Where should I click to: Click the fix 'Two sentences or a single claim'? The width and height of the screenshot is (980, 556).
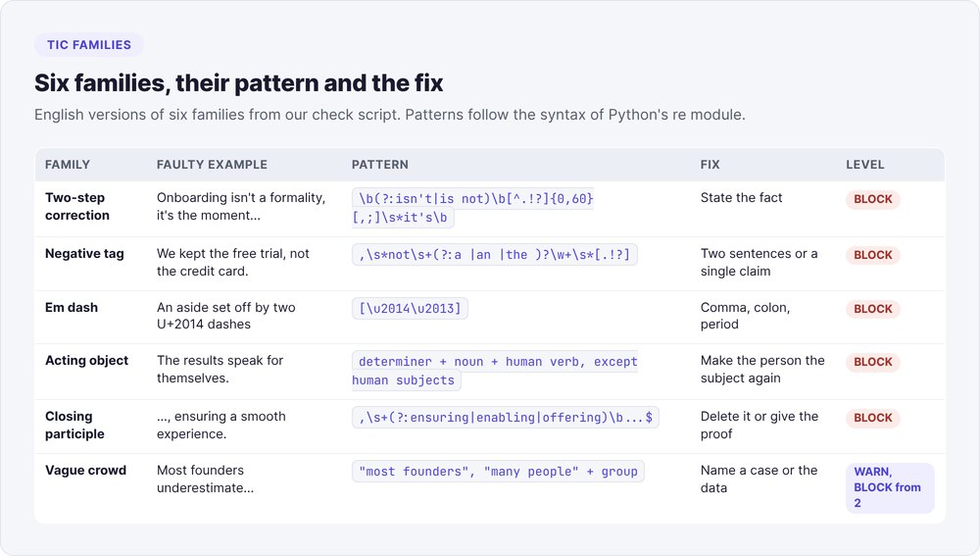[x=759, y=262]
